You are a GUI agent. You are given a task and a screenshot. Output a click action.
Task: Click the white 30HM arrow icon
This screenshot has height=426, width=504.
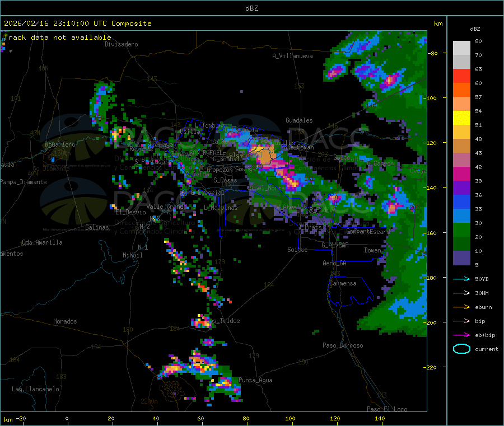pos(461,293)
